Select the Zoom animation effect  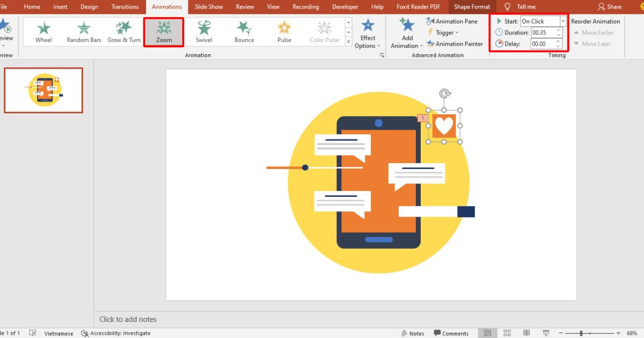click(x=163, y=31)
